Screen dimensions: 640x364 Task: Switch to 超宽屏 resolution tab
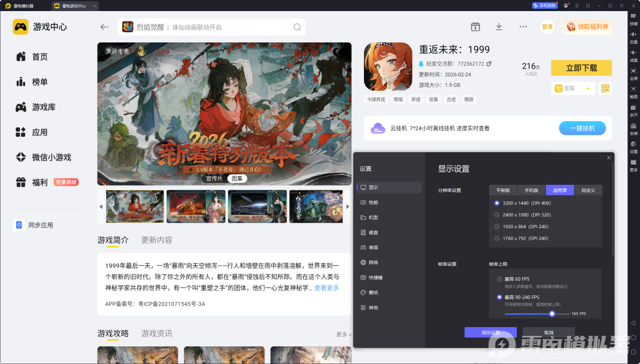(560, 190)
